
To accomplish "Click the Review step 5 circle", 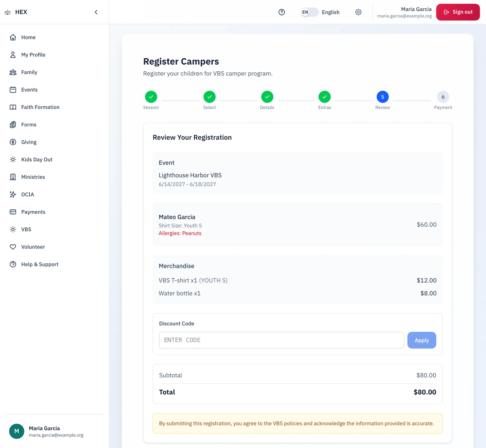I will point(383,97).
